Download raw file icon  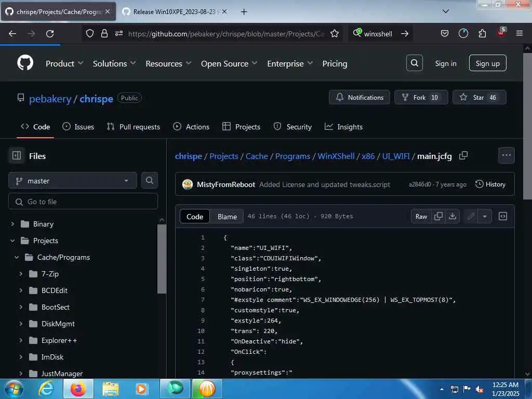pos(453,216)
